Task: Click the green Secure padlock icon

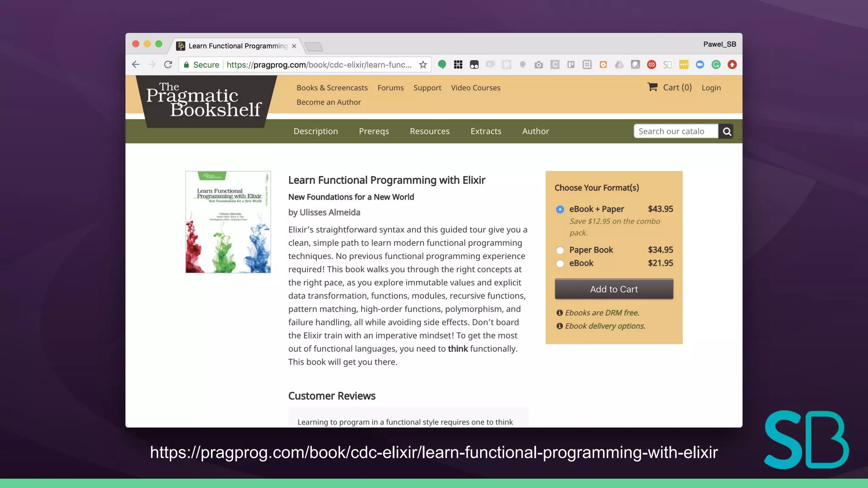Action: (186, 64)
